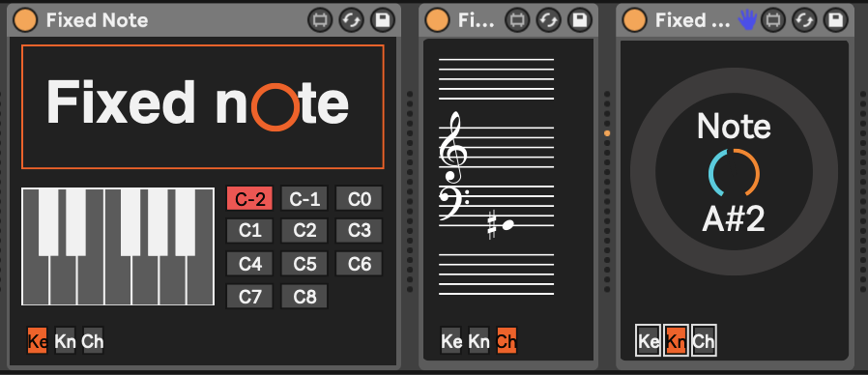Click the treble clef on the staff

(x=452, y=147)
